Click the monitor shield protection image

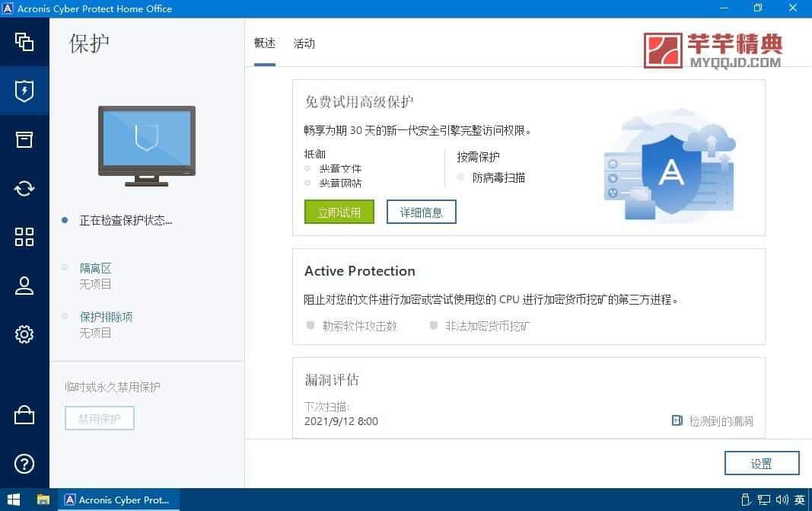tap(147, 145)
